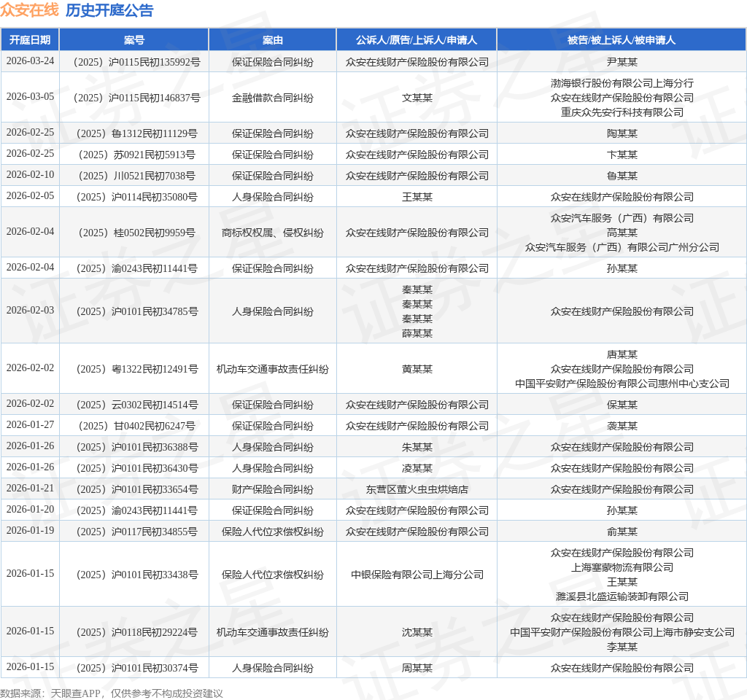The image size is (747, 700).
Task: Select date cell 2026-02-10
Action: coord(30,175)
